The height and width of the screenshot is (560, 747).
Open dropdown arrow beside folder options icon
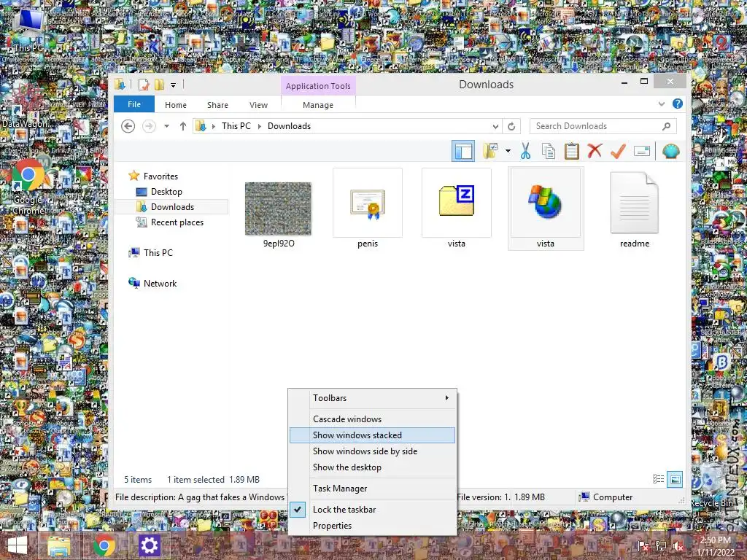[508, 152]
